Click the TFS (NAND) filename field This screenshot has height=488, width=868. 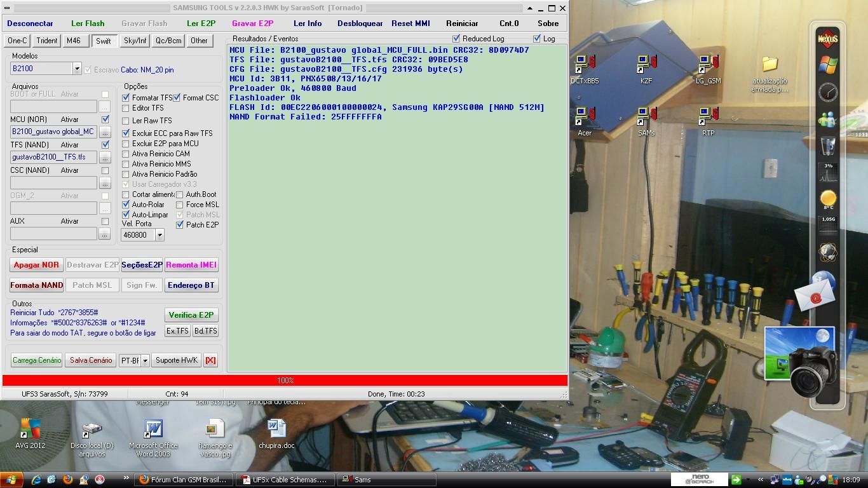click(x=53, y=157)
